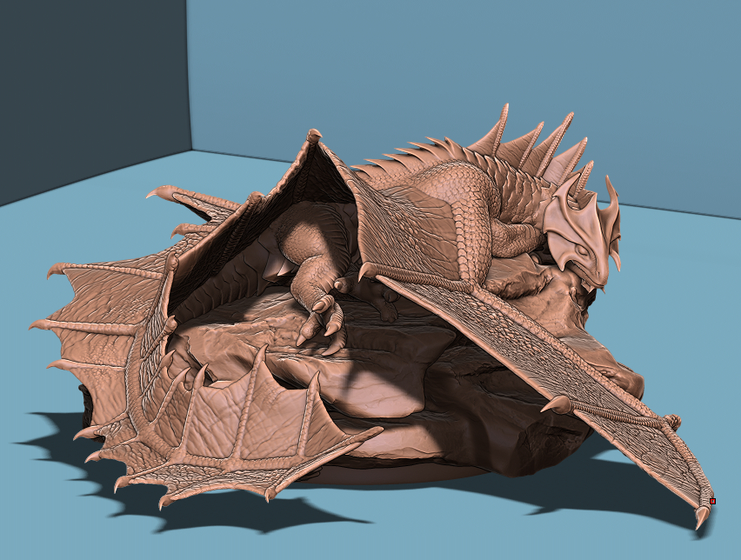Select the dark left wall of the scene

pos(87,87)
